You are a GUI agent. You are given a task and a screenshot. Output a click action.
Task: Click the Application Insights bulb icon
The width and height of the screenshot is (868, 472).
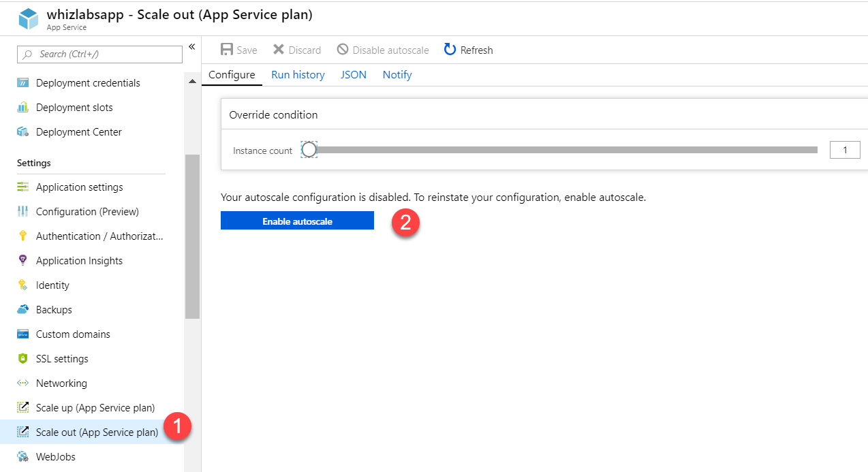click(x=23, y=261)
